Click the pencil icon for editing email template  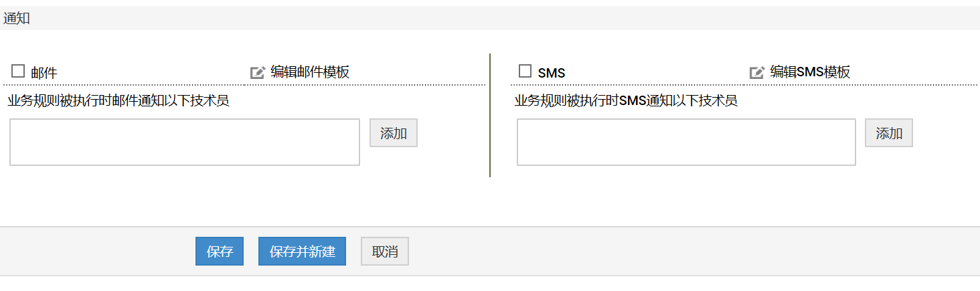258,72
